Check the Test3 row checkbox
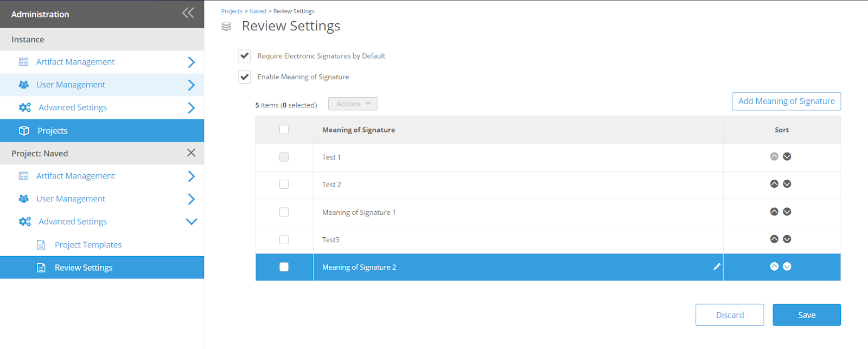The height and width of the screenshot is (349, 868). pos(284,239)
